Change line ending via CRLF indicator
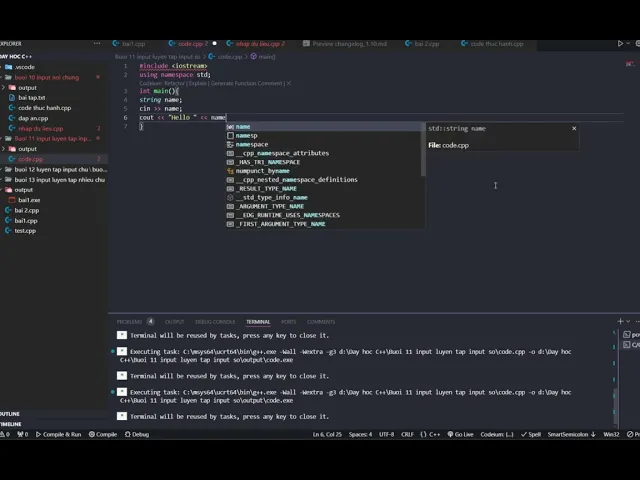Screen dimensions: 640x480 pyautogui.click(x=407, y=434)
